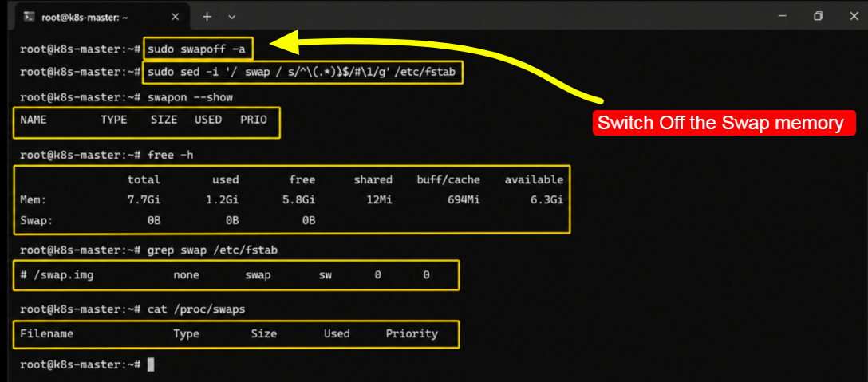Click the 'free -h' command text
Viewport: 868px width, 382px height.
(171, 155)
